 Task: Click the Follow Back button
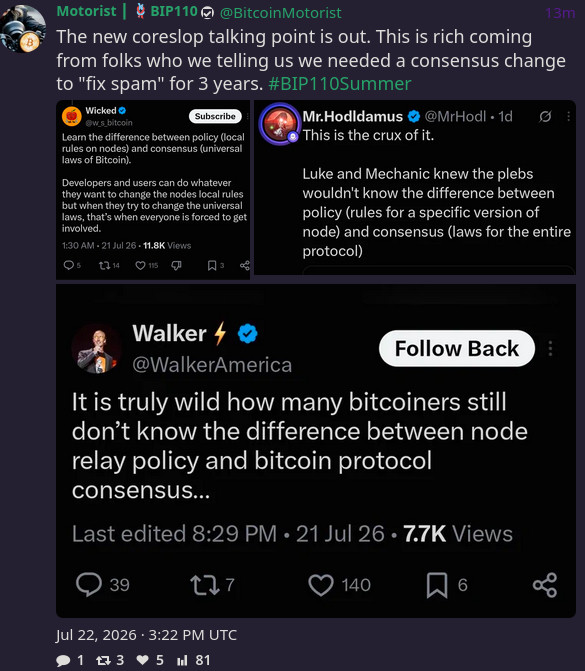pyautogui.click(x=457, y=348)
